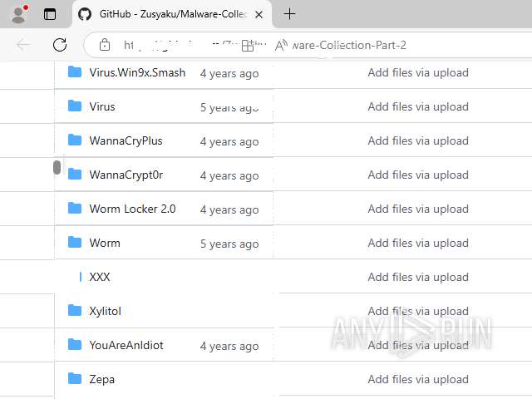Open the Xylitol folder
This screenshot has height=399, width=532.
106,311
